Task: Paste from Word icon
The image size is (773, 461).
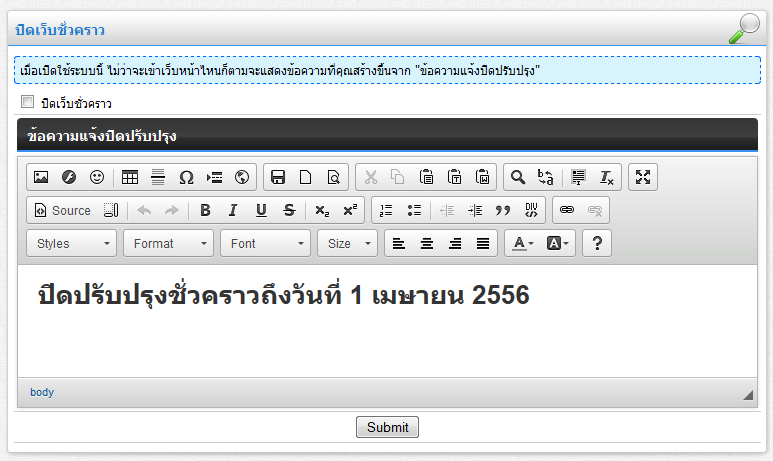Action: 482,177
